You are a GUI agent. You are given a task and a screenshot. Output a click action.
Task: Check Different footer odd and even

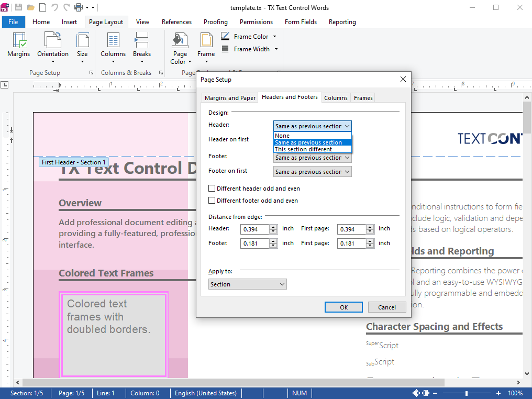[x=212, y=201]
